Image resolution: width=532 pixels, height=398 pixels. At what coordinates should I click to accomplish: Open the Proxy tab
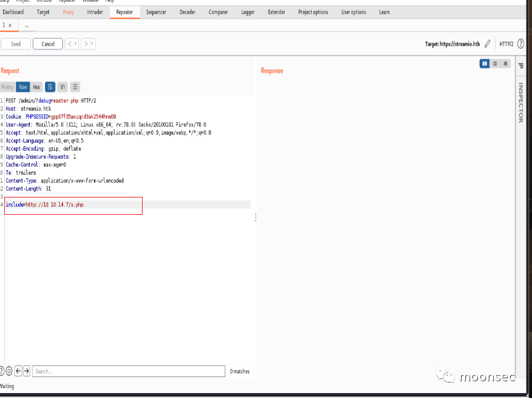pyautogui.click(x=68, y=12)
